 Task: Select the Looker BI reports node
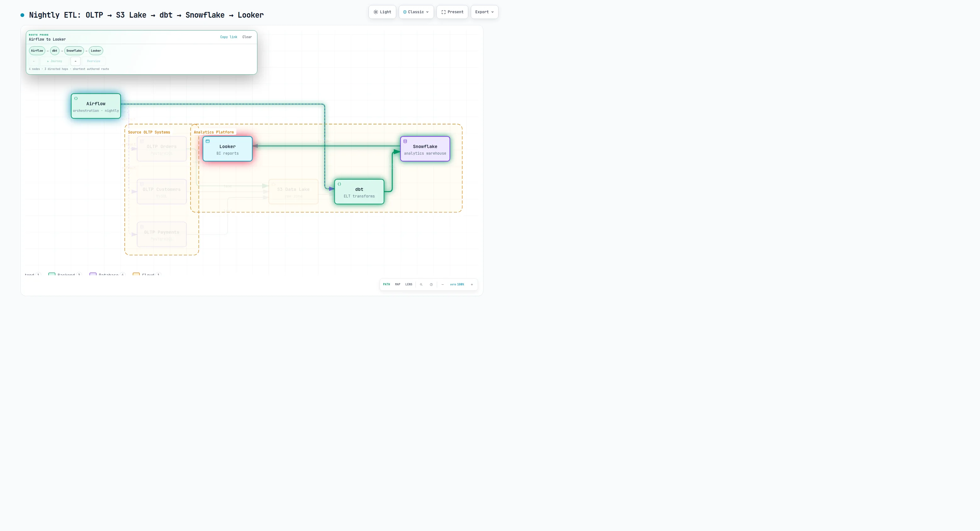point(228,149)
